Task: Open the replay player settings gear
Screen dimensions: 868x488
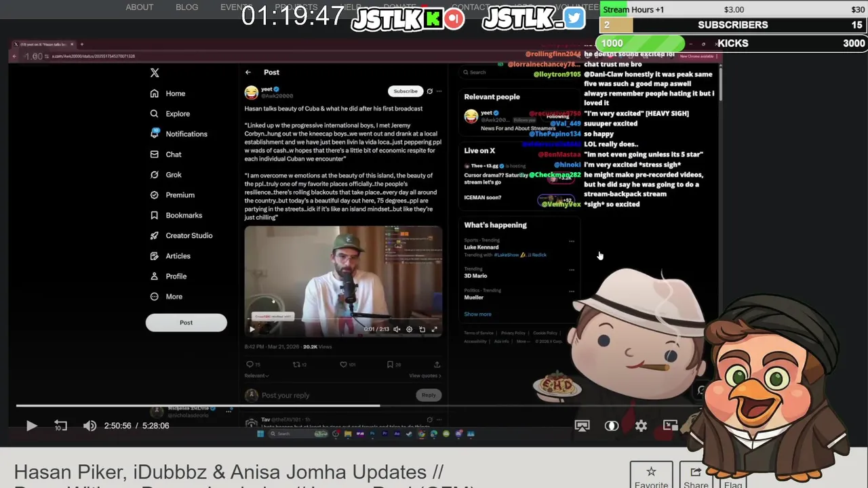Action: point(641,426)
